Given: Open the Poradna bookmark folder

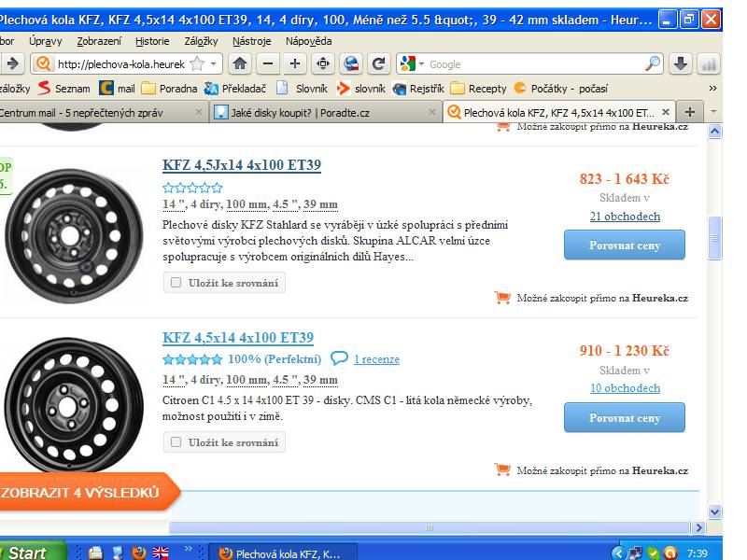Looking at the screenshot, I should click(x=170, y=88).
